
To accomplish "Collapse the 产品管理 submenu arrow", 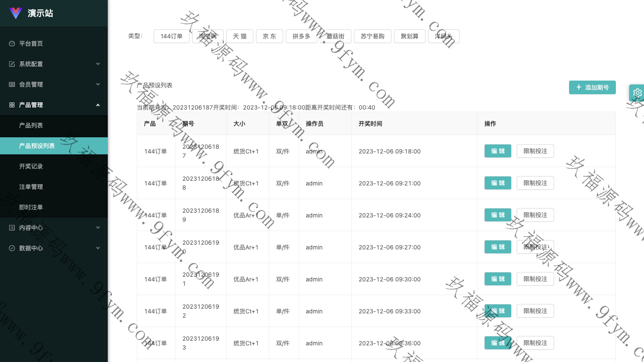I will 98,105.
